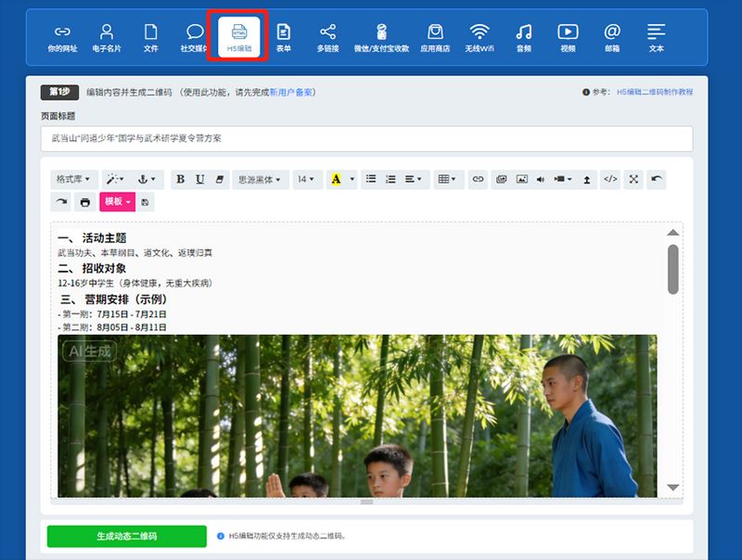Toggle the unordered bullet list
The image size is (742, 560).
371,179
